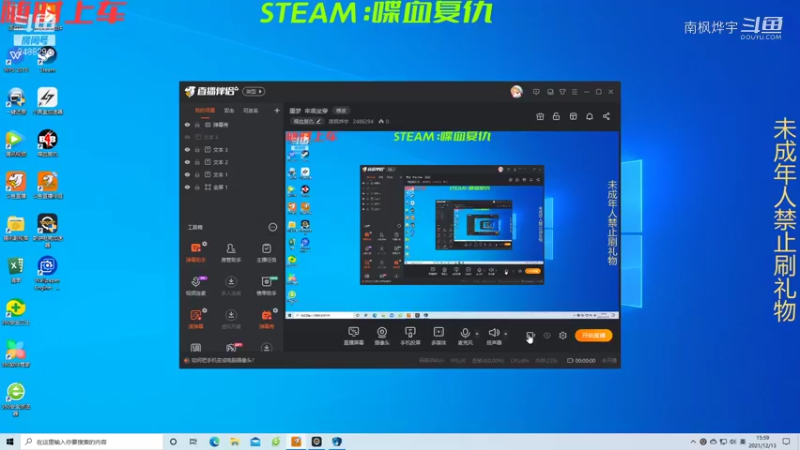Image resolution: width=800 pixels, height=450 pixels.
Task: Focus the taskbar search box
Action: (92, 441)
